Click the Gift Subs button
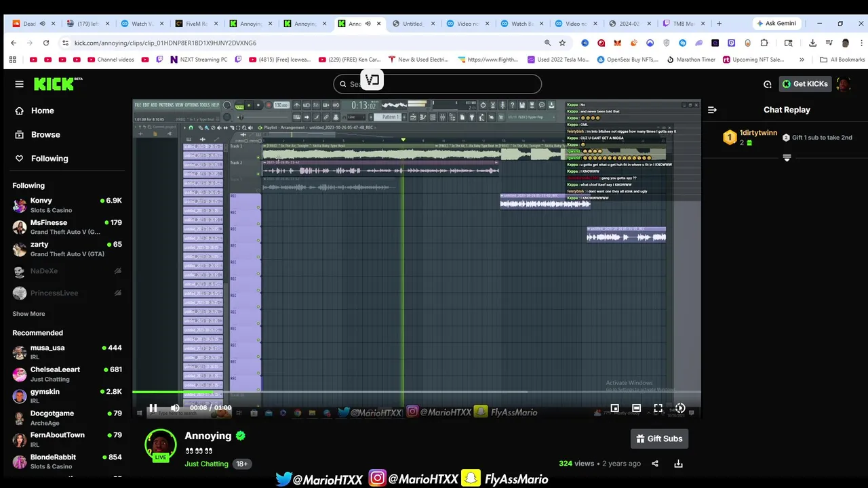Viewport: 868px width, 488px height. [659, 439]
